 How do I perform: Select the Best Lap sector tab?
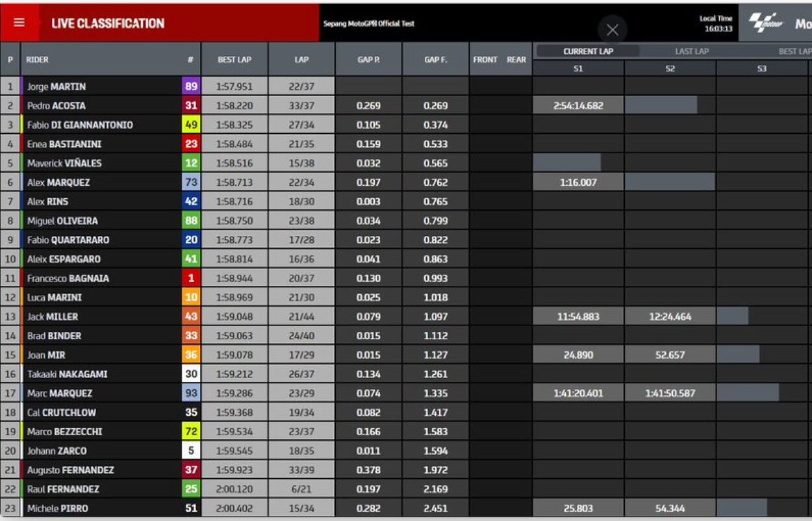794,51
